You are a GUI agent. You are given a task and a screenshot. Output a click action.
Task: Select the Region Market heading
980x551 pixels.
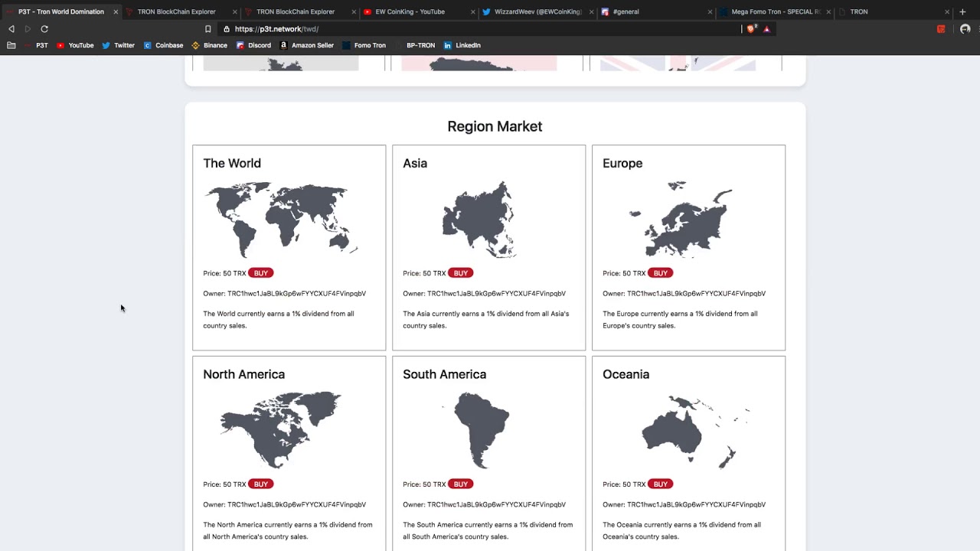495,126
